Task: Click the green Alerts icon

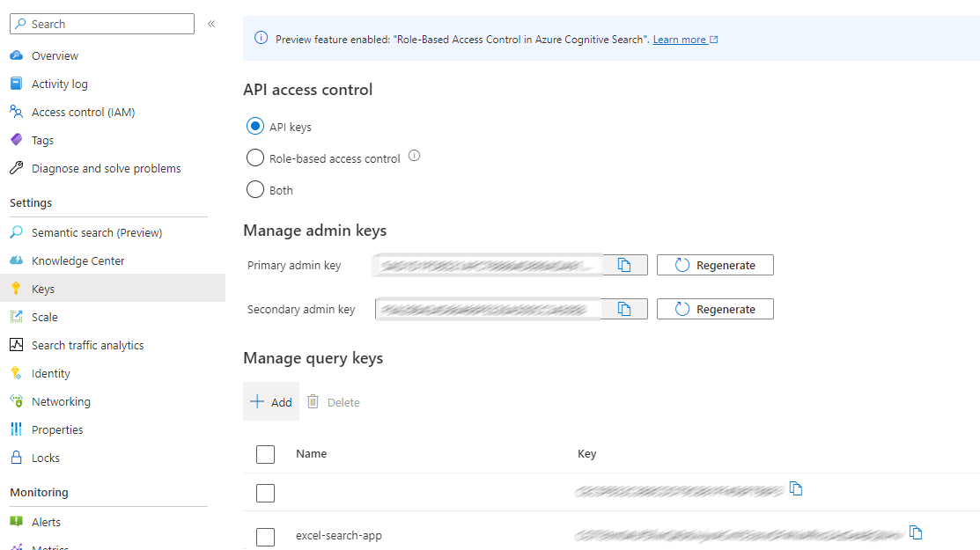Action: (x=17, y=521)
